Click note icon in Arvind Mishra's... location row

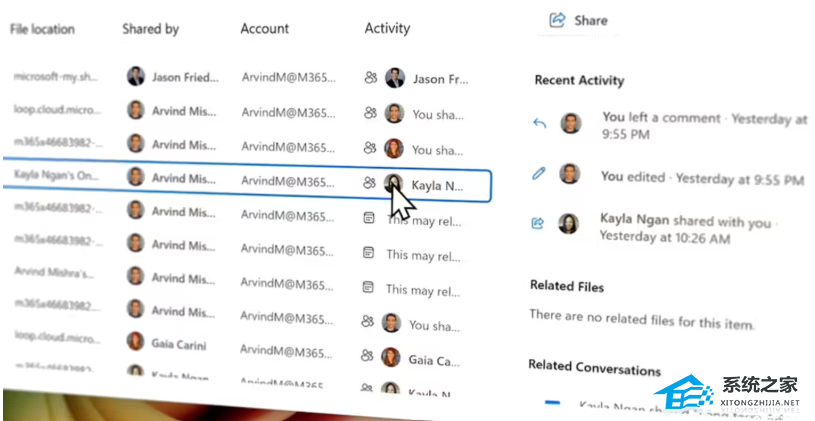pyautogui.click(x=368, y=286)
